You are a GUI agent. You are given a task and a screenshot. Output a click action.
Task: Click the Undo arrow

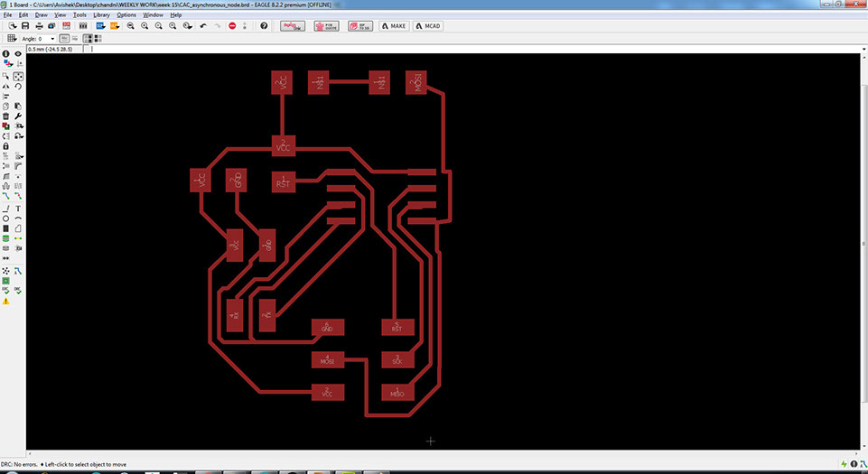click(x=203, y=26)
